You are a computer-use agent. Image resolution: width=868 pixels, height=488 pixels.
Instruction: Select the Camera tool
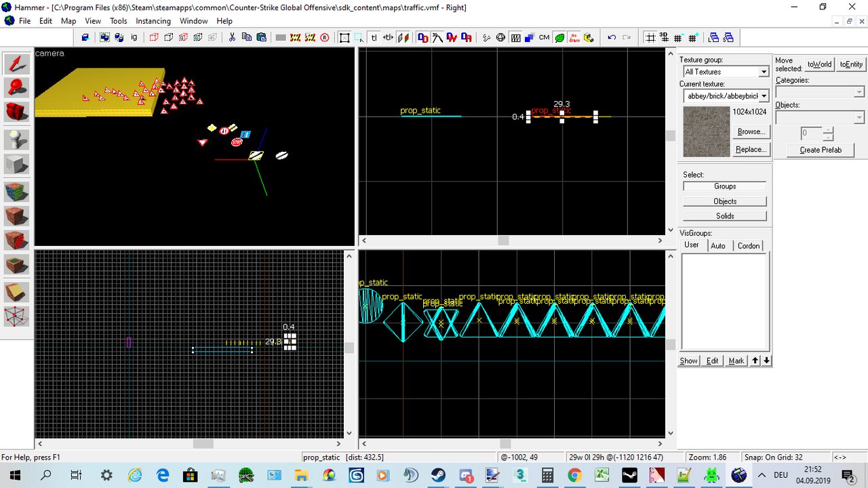pos(18,112)
